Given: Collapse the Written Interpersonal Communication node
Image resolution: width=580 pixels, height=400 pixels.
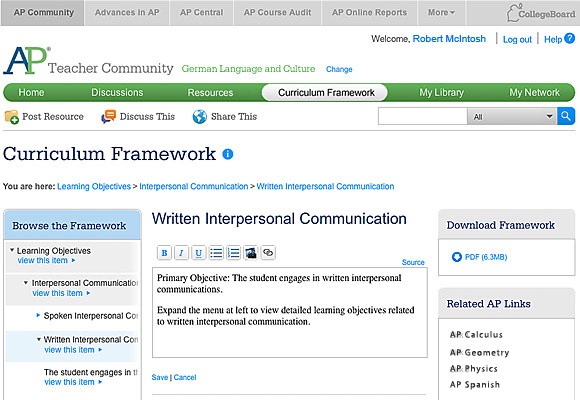Looking at the screenshot, I should point(38,339).
